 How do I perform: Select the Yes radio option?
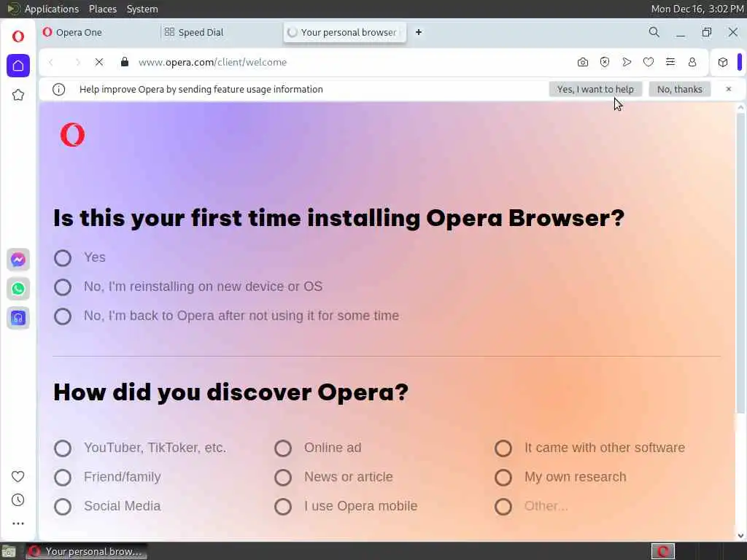[x=63, y=258]
